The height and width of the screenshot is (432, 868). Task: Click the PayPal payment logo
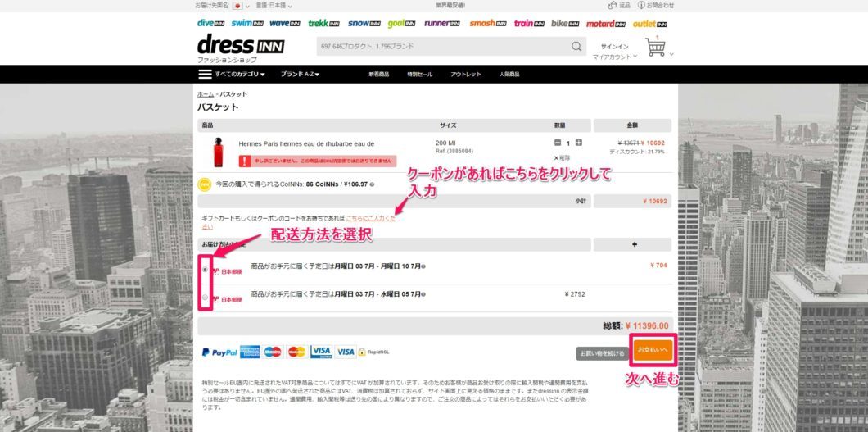(x=219, y=352)
